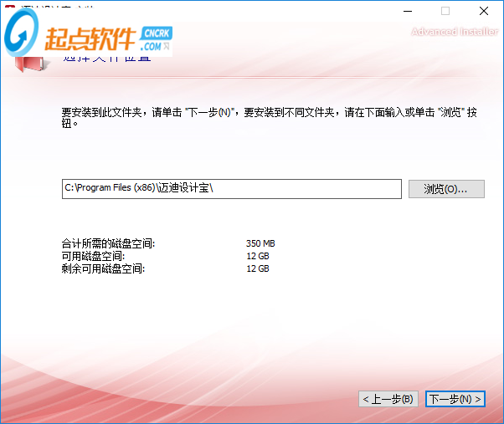Click the Advanced Installer branding text
This screenshot has height=424, width=504.
(455, 32)
